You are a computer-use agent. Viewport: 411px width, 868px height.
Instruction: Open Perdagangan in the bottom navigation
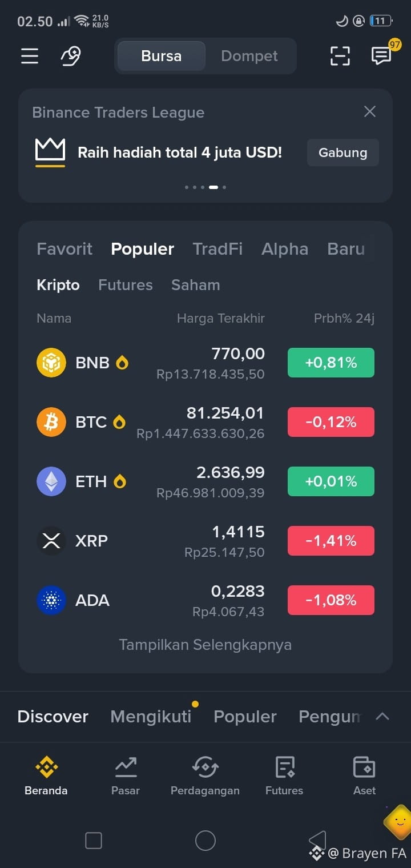[205, 775]
